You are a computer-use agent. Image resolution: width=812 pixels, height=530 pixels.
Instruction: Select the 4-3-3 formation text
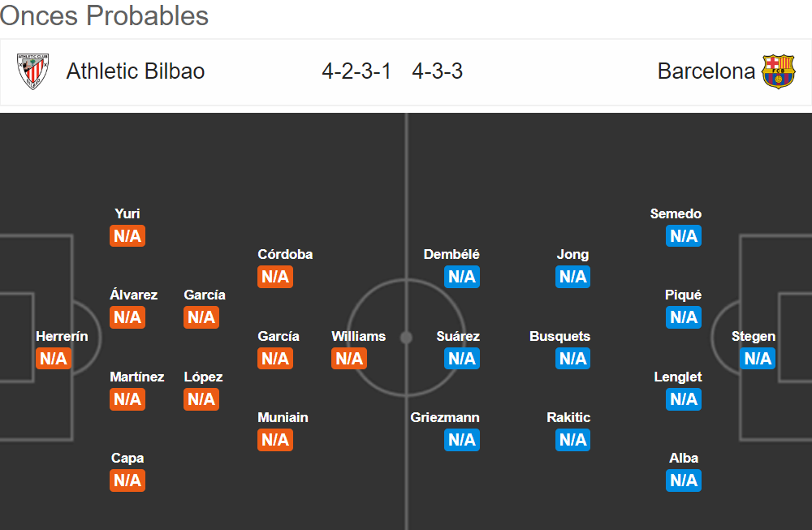[x=437, y=71]
